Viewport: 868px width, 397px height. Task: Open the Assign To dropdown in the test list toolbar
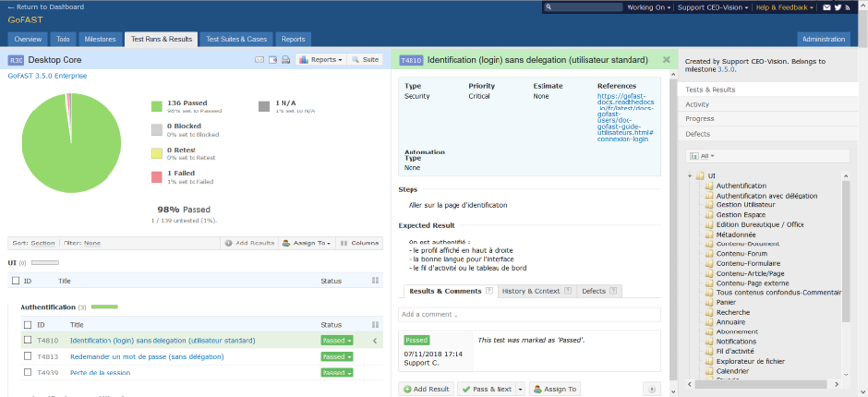click(307, 243)
